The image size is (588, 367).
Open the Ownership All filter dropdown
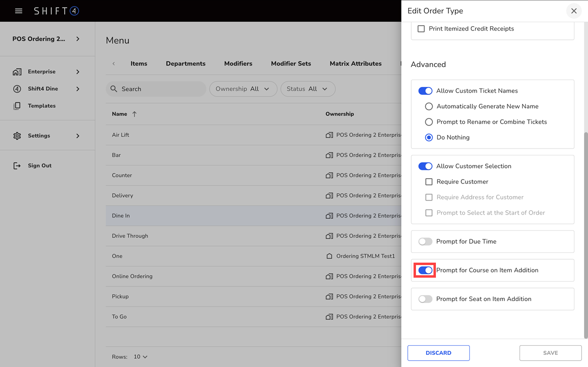coord(243,89)
